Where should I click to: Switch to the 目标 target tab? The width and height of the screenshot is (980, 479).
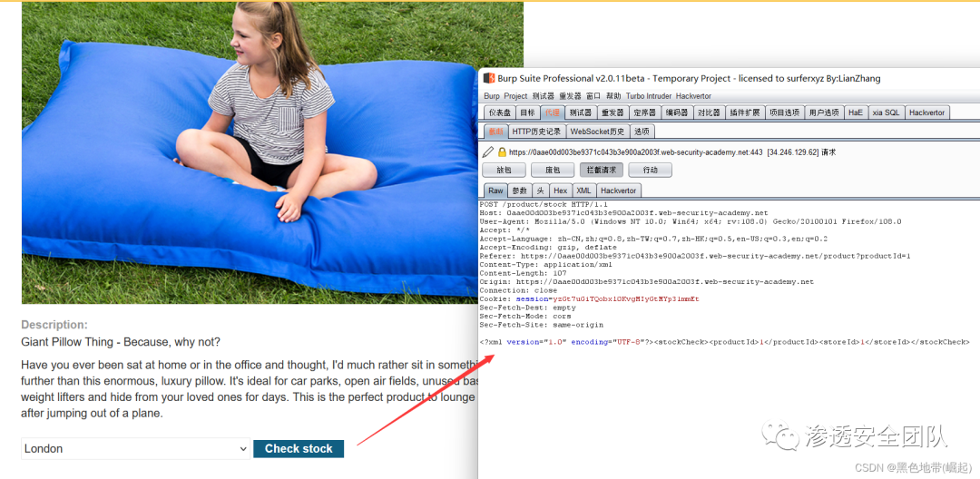(x=528, y=112)
